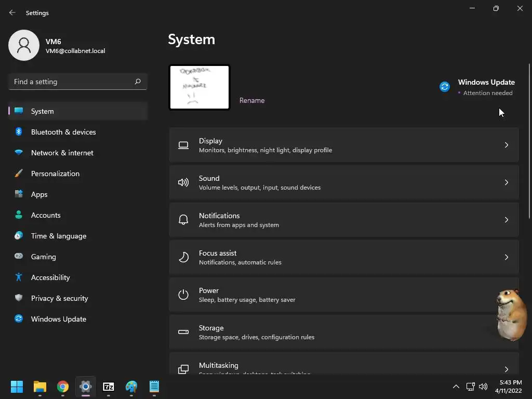Viewport: 532px width, 399px height.
Task: Open the Storage settings row
Action: (344, 332)
